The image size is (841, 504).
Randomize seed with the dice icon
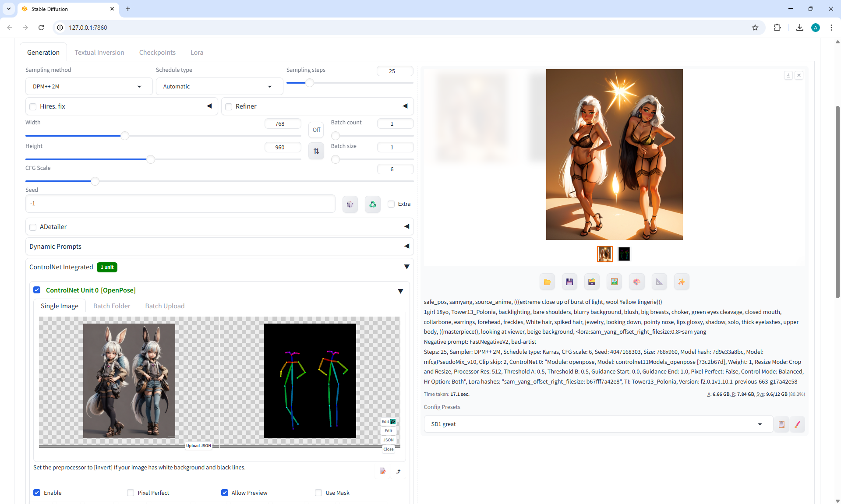(350, 204)
